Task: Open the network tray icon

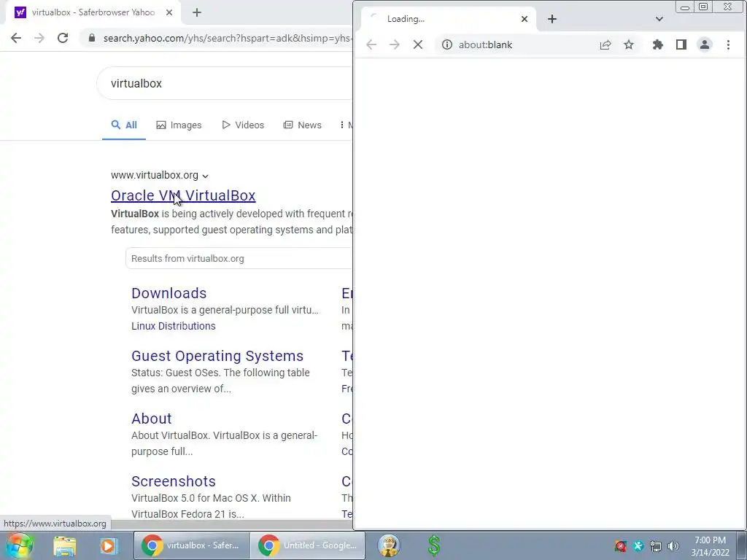Action: tap(656, 546)
